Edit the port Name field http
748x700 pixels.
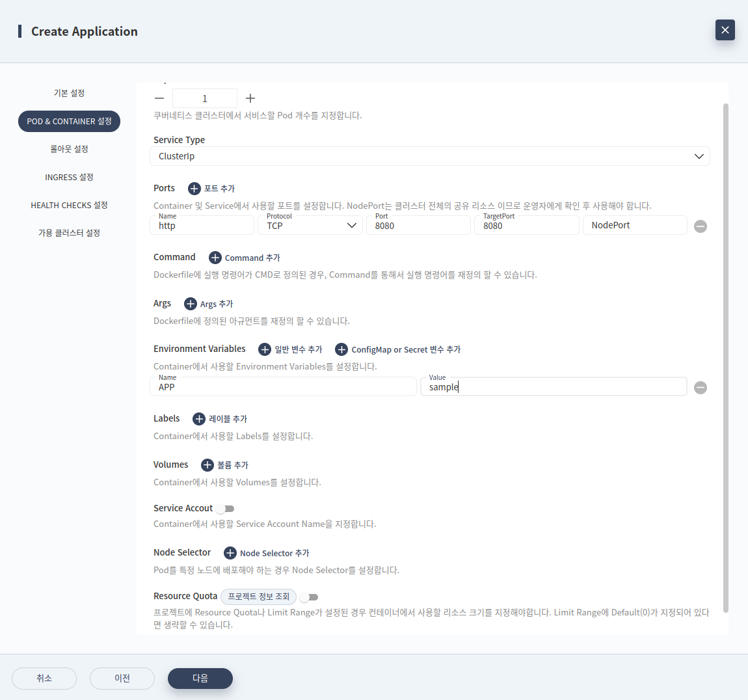pyautogui.click(x=202, y=225)
